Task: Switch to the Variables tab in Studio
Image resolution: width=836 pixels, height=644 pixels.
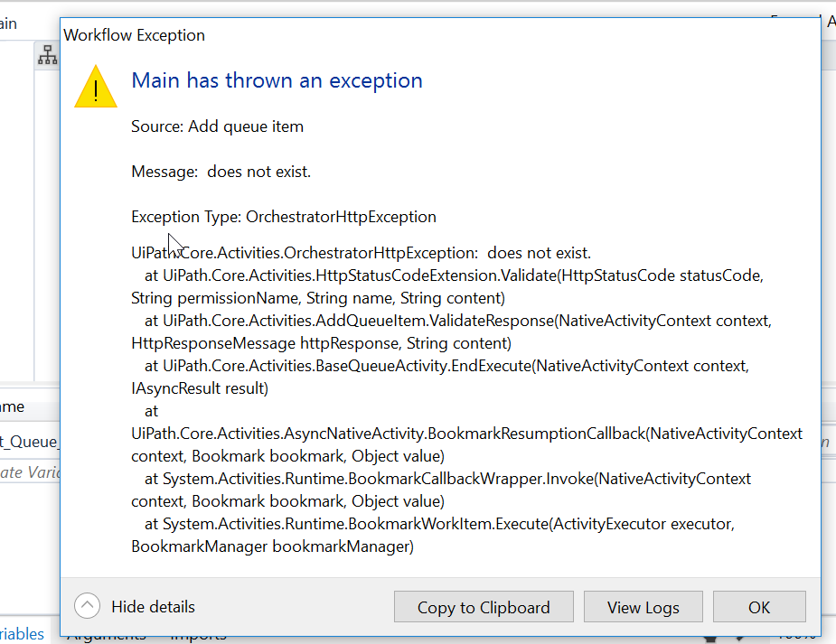Action: [x=22, y=634]
